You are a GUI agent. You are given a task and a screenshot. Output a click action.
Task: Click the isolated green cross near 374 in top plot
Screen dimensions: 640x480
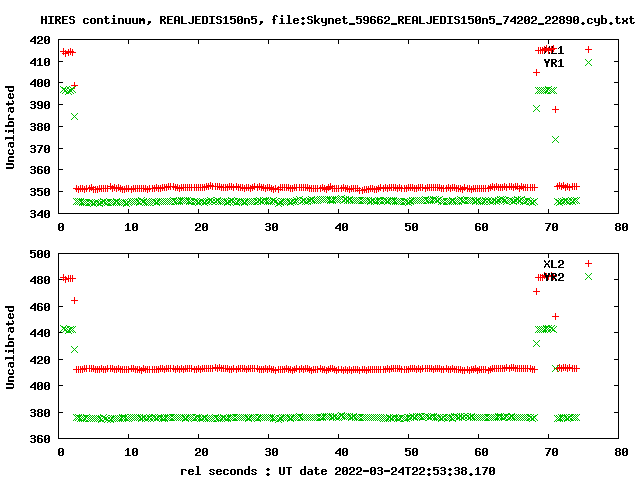pyautogui.click(x=555, y=140)
